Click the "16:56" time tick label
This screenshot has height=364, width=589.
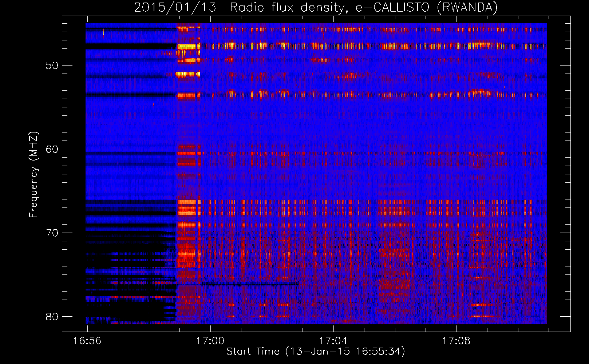point(87,341)
